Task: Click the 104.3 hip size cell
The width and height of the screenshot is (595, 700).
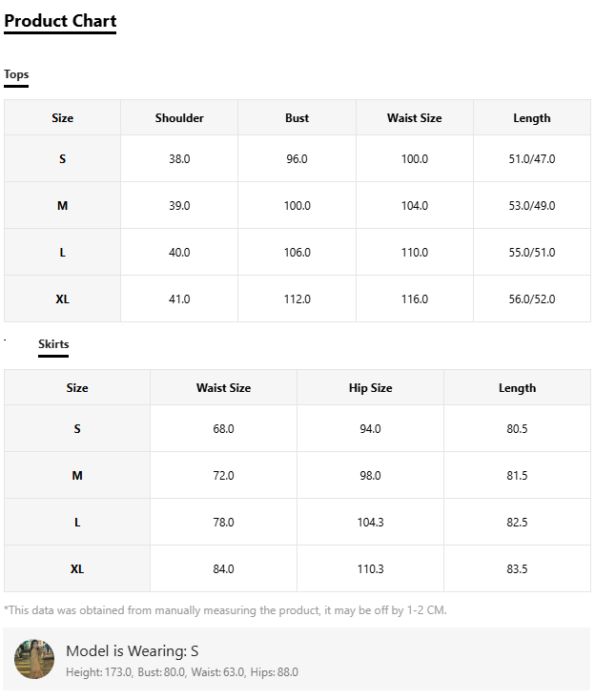Action: [x=371, y=523]
